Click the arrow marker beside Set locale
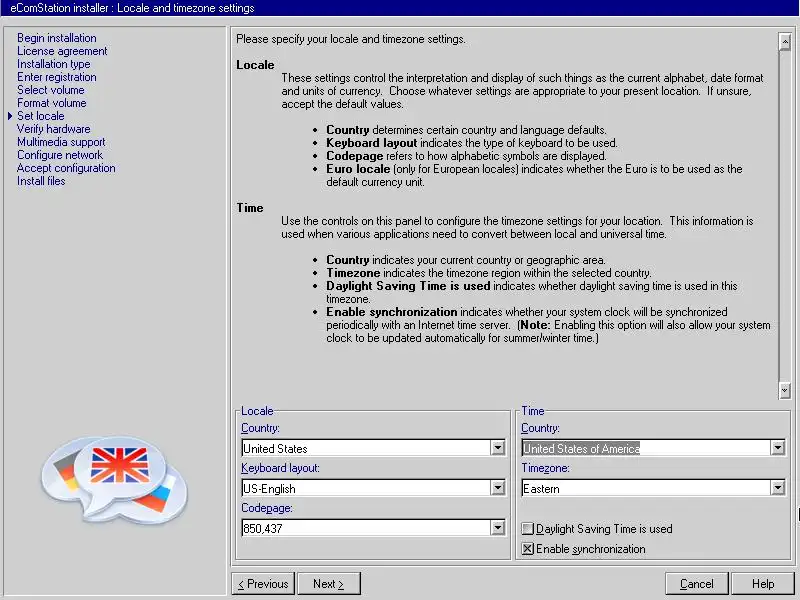 pos(10,116)
